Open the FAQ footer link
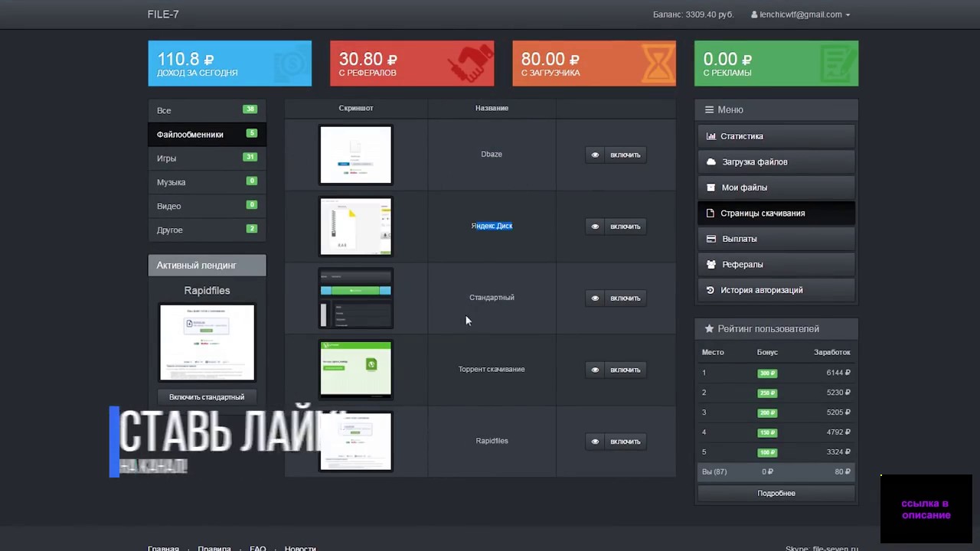Image resolution: width=980 pixels, height=551 pixels. [x=258, y=548]
